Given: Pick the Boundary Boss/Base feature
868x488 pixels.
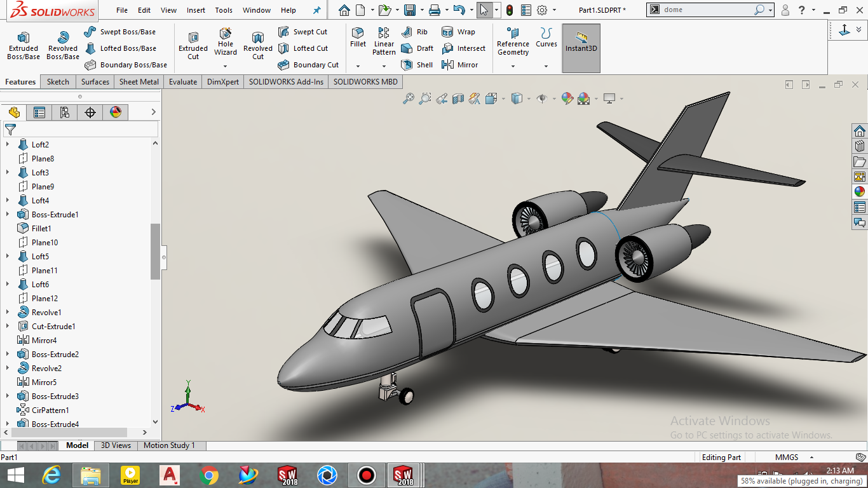Looking at the screenshot, I should [125, 65].
